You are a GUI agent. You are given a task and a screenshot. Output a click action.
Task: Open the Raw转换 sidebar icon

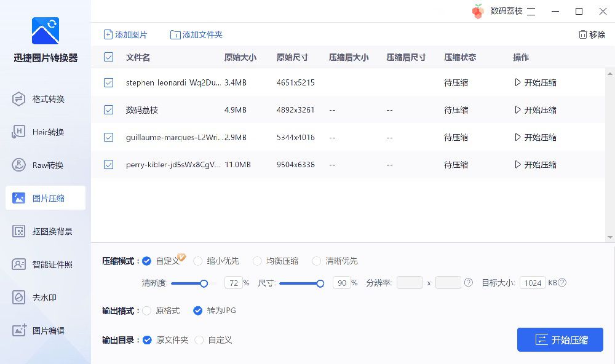point(18,165)
